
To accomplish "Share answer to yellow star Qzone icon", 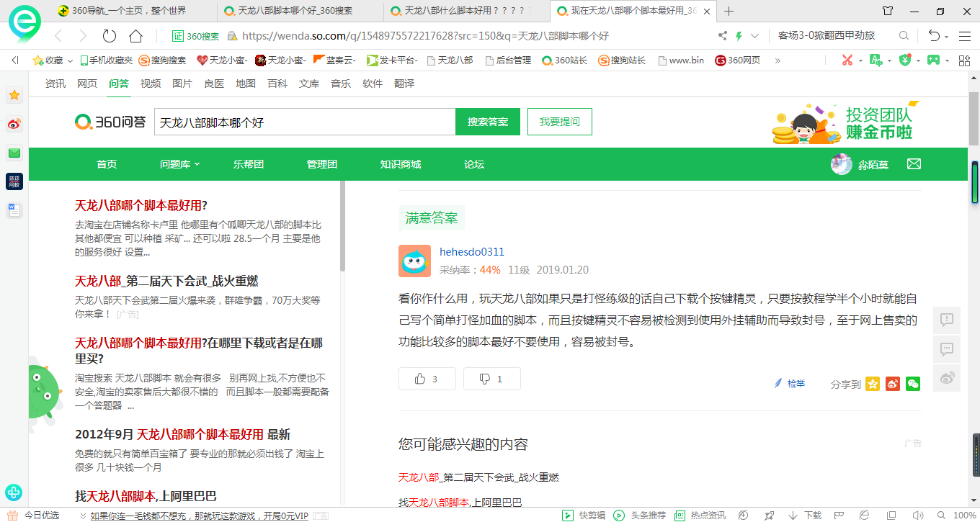I will [873, 384].
